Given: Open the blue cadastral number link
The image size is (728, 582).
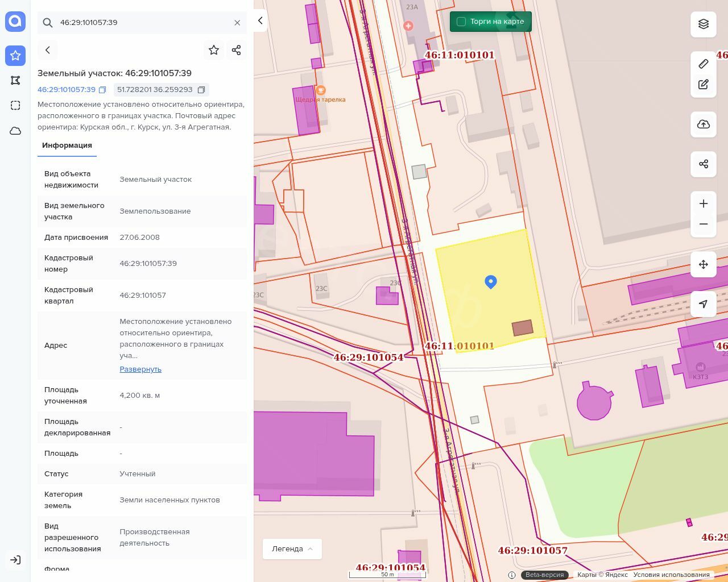Looking at the screenshot, I should (x=67, y=90).
